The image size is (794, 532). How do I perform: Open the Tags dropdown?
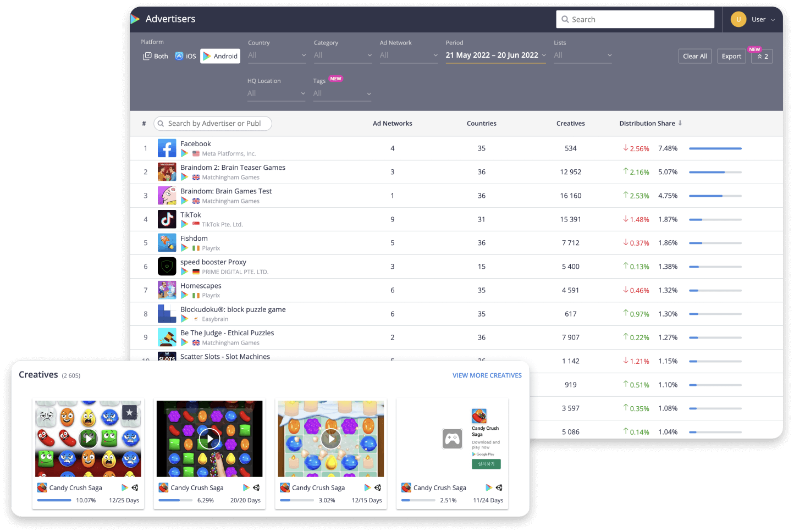pos(343,93)
